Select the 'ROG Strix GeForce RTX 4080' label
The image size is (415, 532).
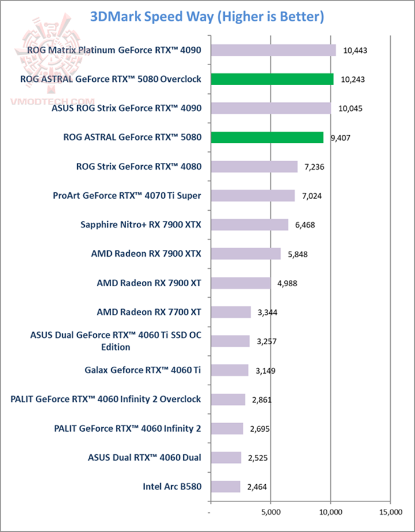tap(139, 166)
